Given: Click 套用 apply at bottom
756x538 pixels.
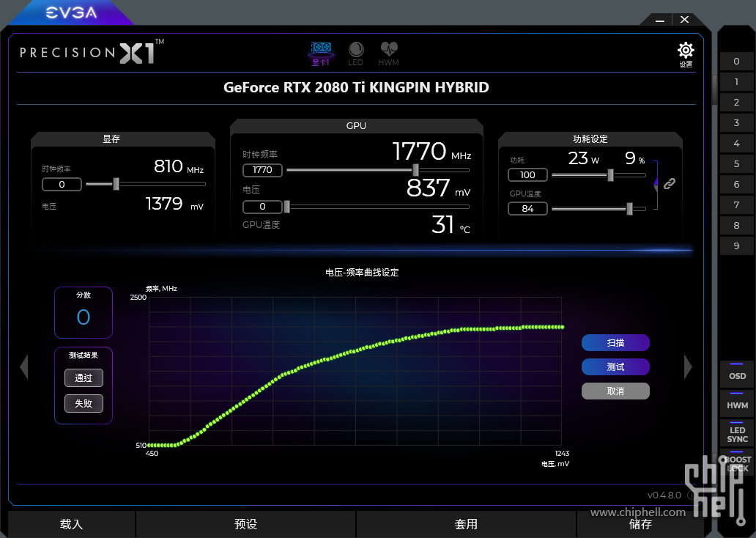Looking at the screenshot, I should [466, 524].
